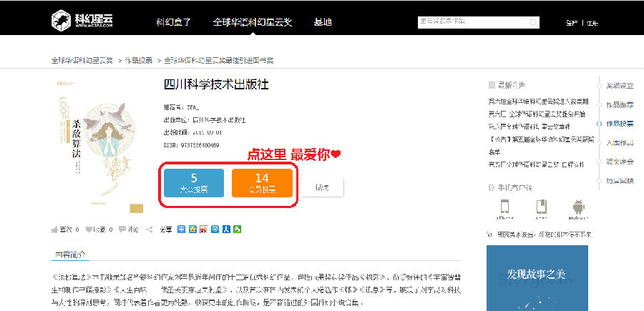The image size is (644, 311).
Task: Select the 内容简介 tab
Action: [70, 255]
